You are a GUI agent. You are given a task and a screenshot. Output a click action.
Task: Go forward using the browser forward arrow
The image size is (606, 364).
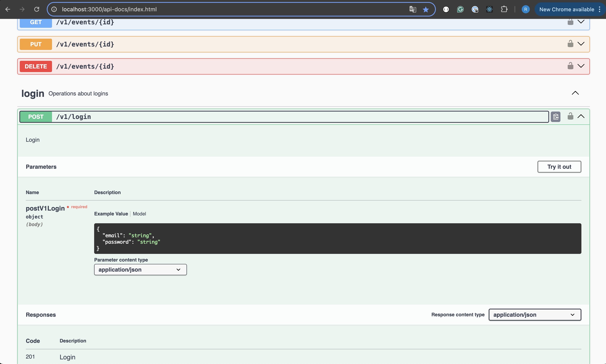click(x=22, y=9)
